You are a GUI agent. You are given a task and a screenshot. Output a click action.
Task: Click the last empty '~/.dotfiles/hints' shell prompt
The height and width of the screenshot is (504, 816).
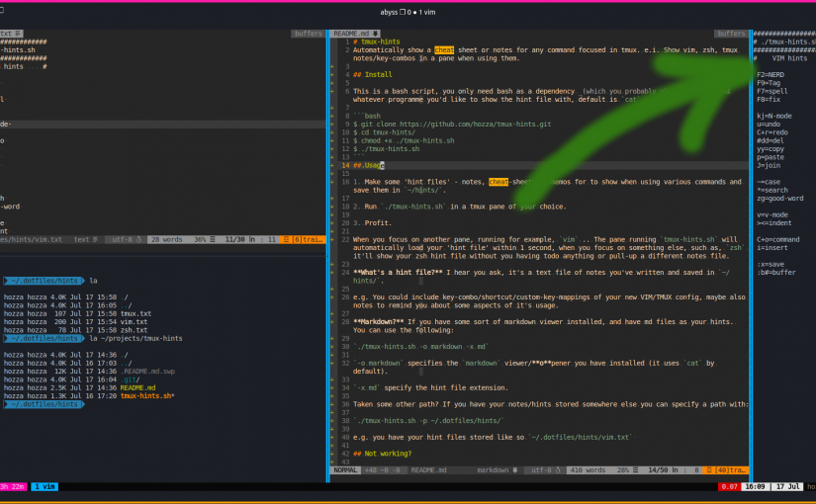coord(43,404)
